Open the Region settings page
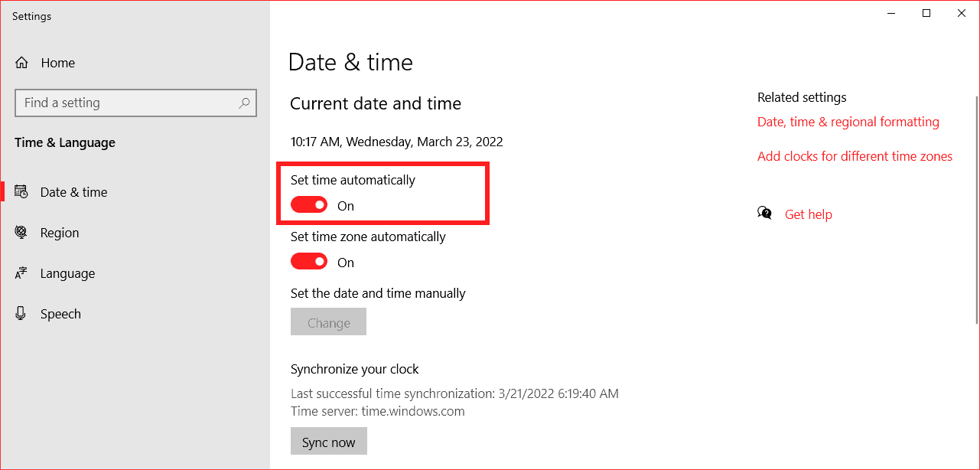980x470 pixels. pyautogui.click(x=61, y=232)
